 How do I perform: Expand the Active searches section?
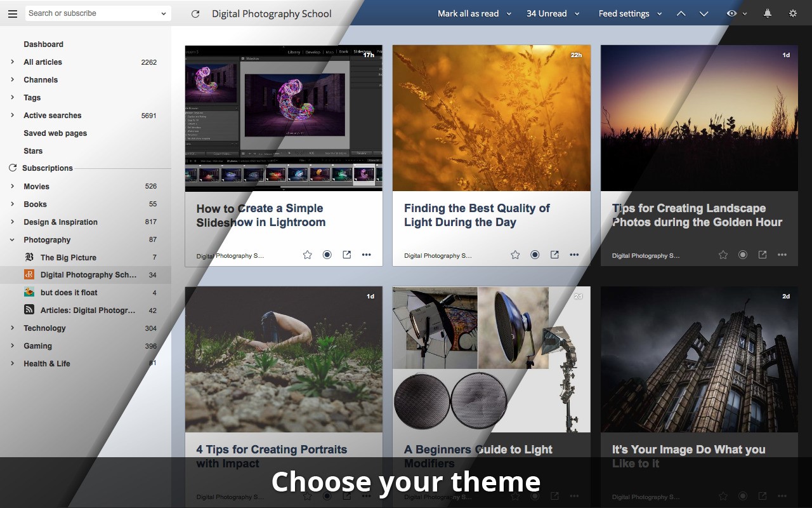click(13, 115)
